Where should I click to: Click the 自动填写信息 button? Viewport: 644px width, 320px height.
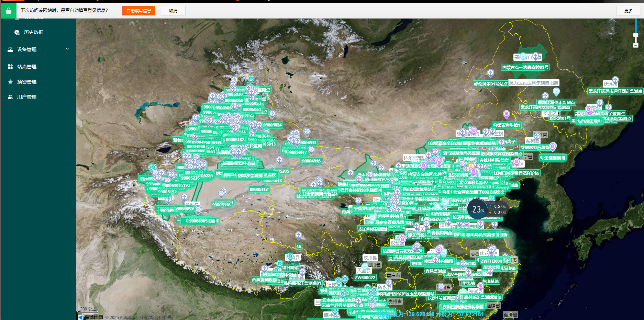138,11
